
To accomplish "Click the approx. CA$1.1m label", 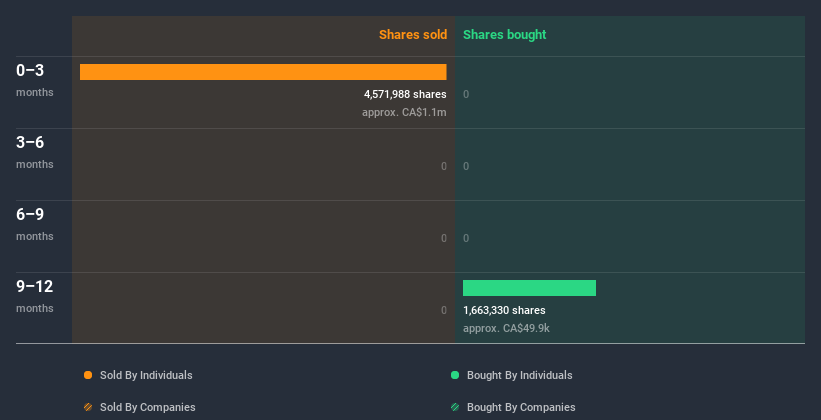I will 404,112.
